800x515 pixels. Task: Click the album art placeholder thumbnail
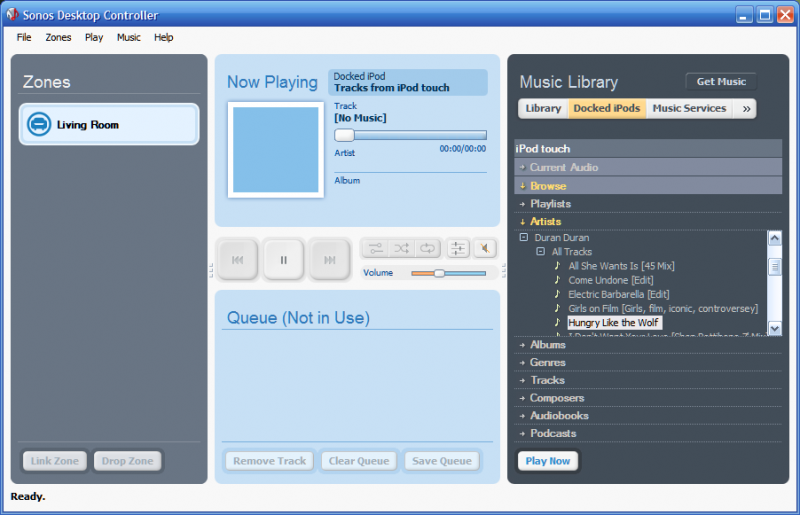tap(276, 150)
